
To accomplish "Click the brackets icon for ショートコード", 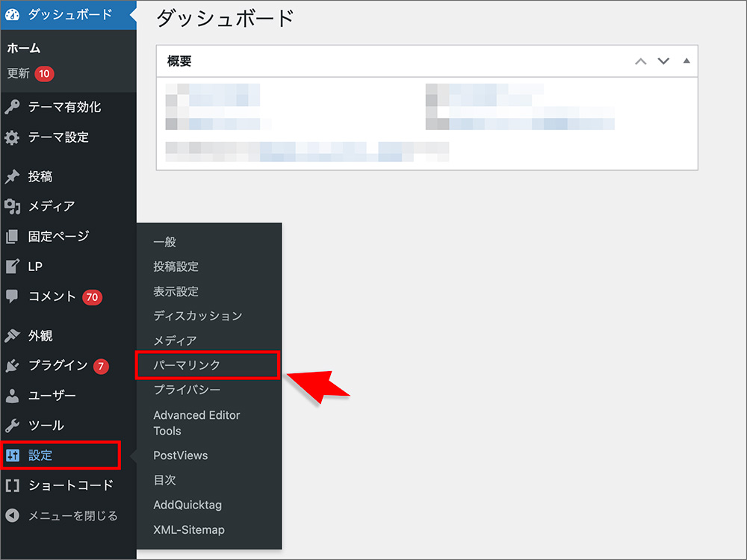I will 13,485.
